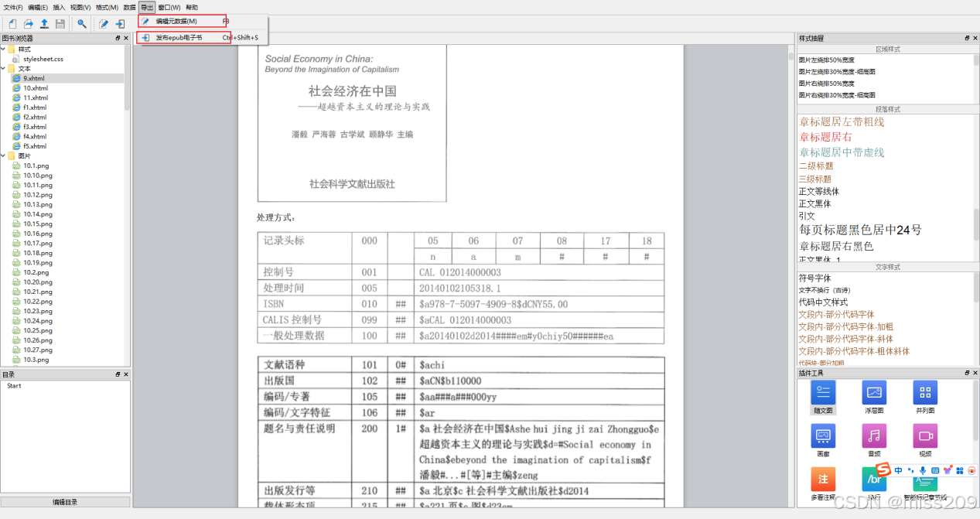Apply 二级标题 paragraph style
This screenshot has height=519, width=980.
tap(816, 166)
